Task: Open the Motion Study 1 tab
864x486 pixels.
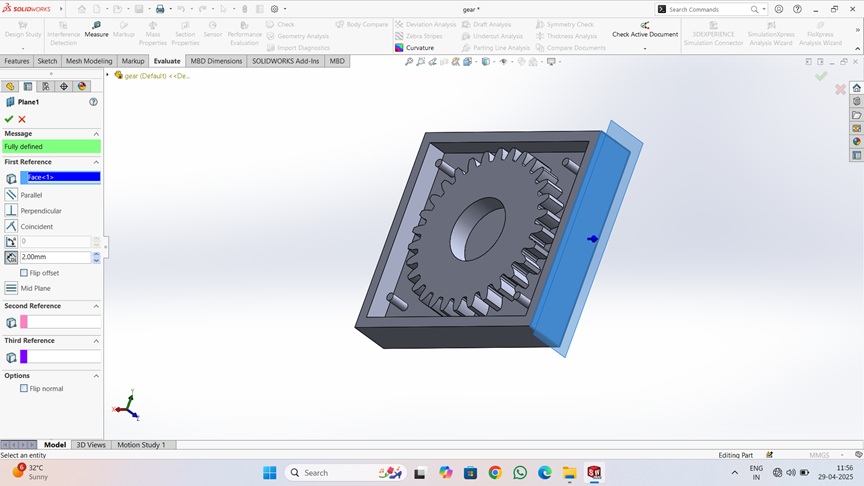Action: (141, 445)
